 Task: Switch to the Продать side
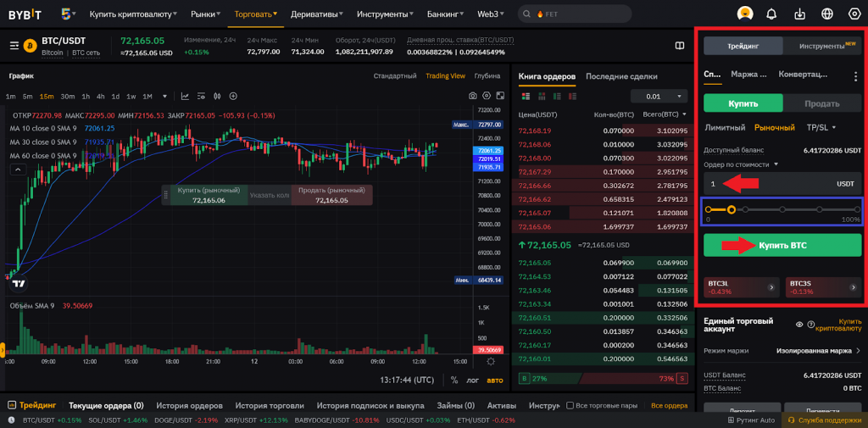pyautogui.click(x=821, y=103)
